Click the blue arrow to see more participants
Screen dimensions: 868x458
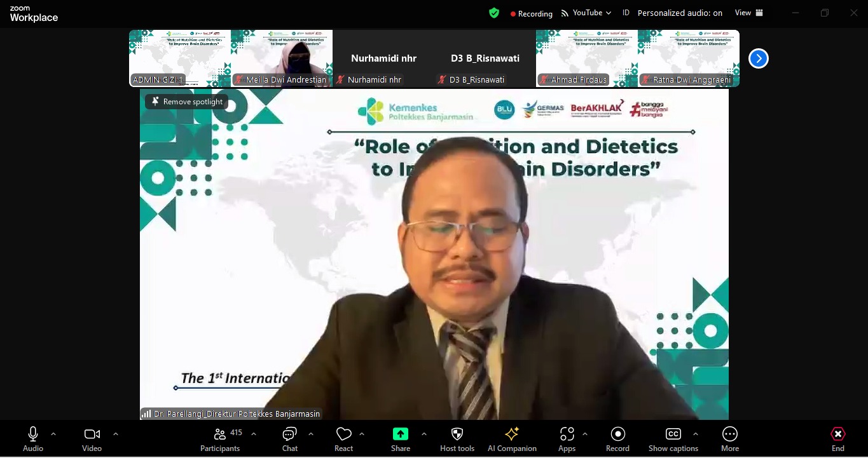click(758, 58)
